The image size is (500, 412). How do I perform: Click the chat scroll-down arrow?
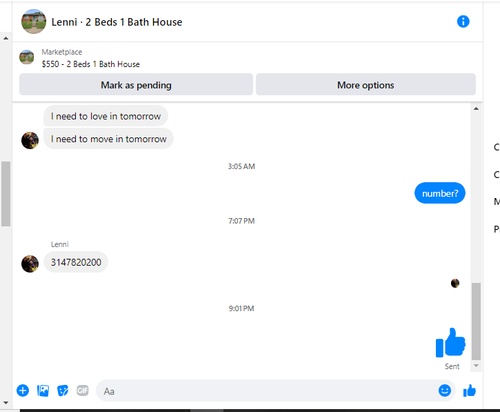click(476, 366)
